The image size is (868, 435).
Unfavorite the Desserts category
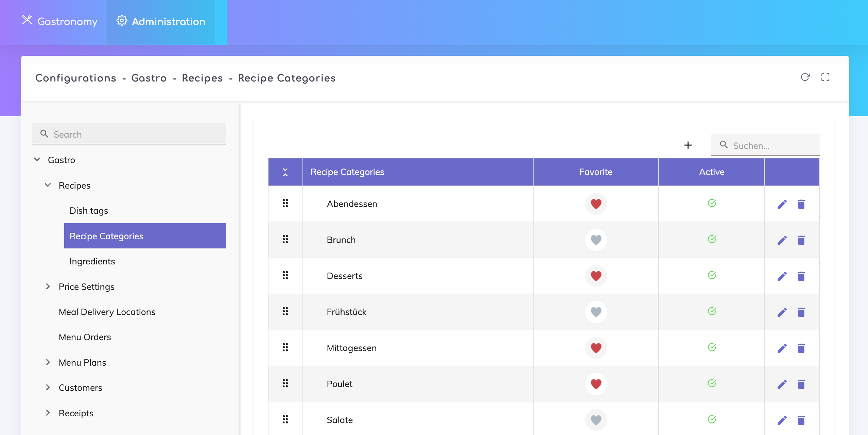pyautogui.click(x=596, y=276)
